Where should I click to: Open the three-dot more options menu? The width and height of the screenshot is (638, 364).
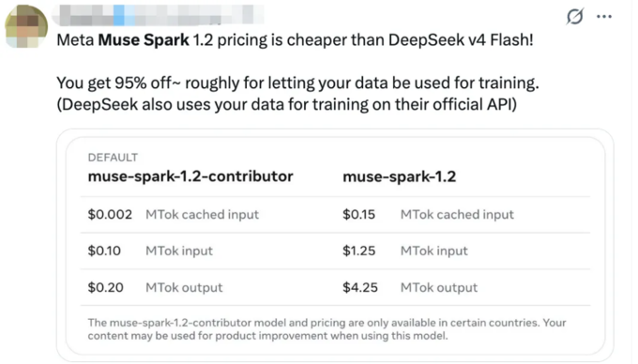coord(604,17)
